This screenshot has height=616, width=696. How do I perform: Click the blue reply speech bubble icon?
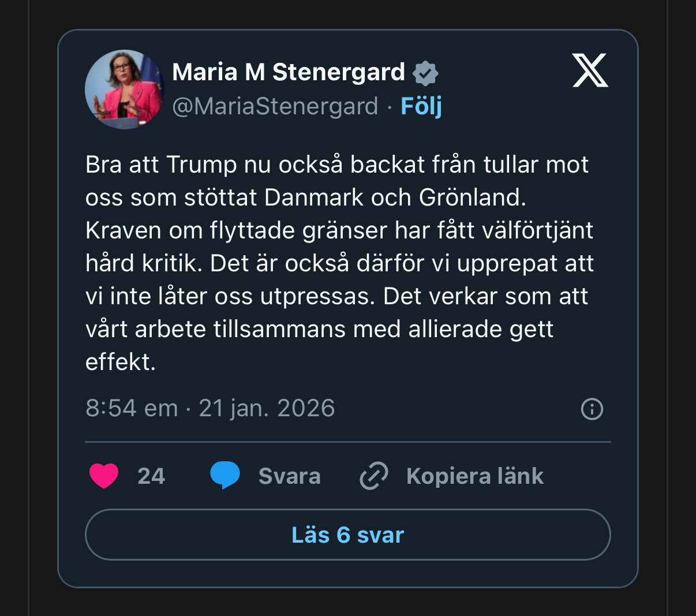pos(224,475)
